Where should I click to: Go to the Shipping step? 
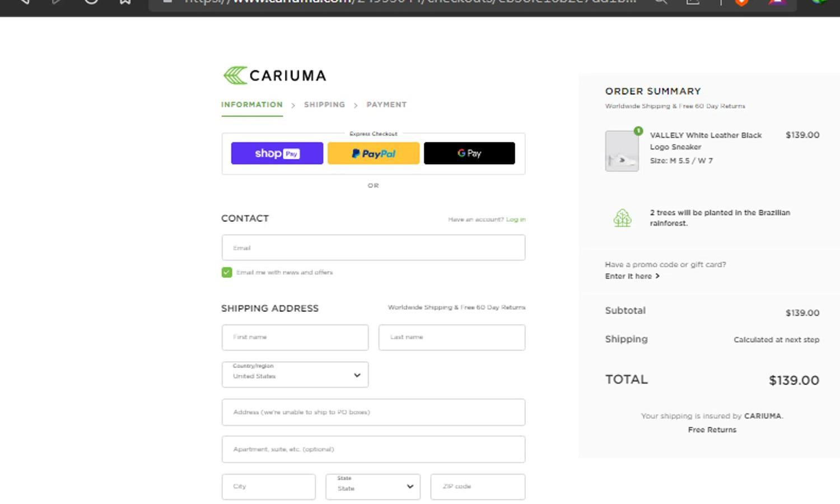tap(324, 105)
